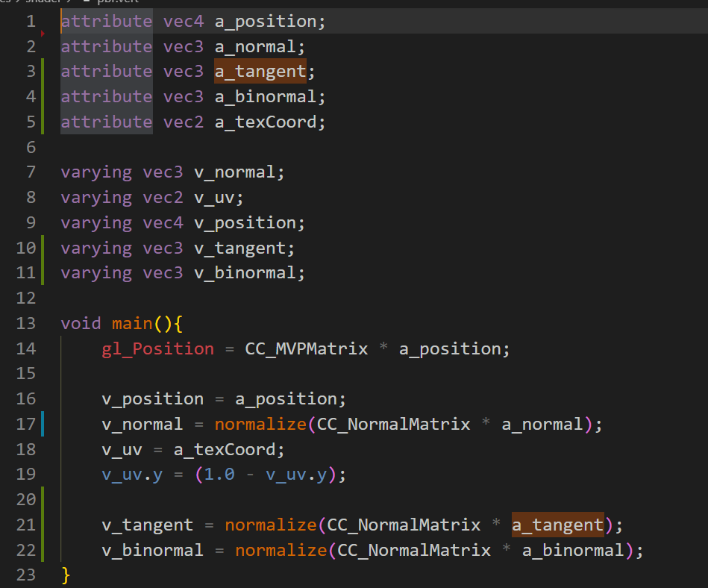Click "a_binormal" inside the line 22 call
The image size is (708, 588).
coord(573,551)
